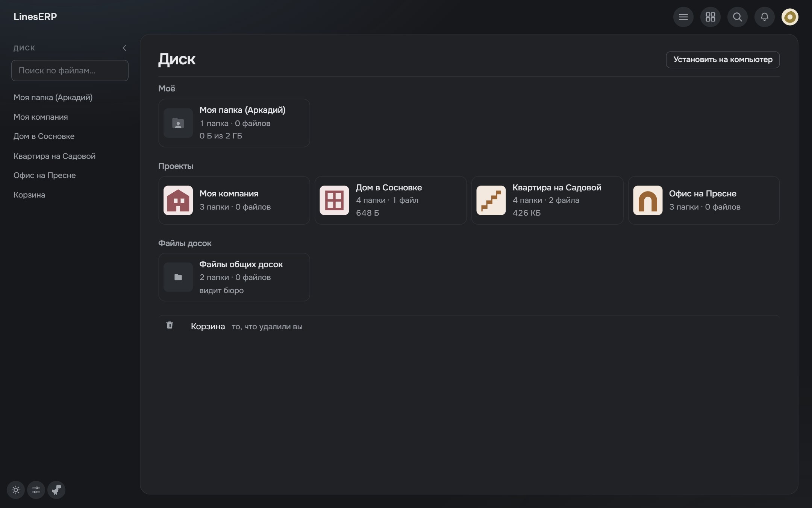Click the 'то, что удалили вы' caption

coord(267,327)
